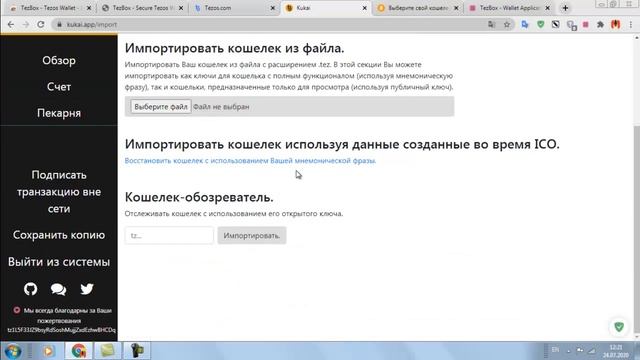640x360 pixels.
Task: Select the Kukai tab
Action: pos(327,8)
